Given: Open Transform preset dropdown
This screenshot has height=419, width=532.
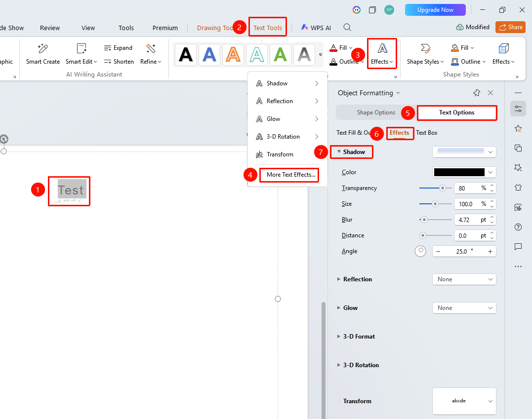Looking at the screenshot, I should pyautogui.click(x=464, y=401).
